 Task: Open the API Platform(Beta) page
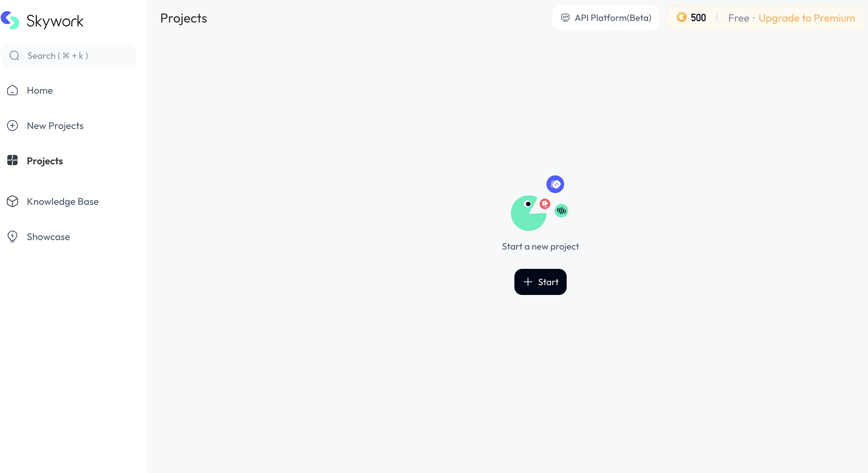(612, 18)
